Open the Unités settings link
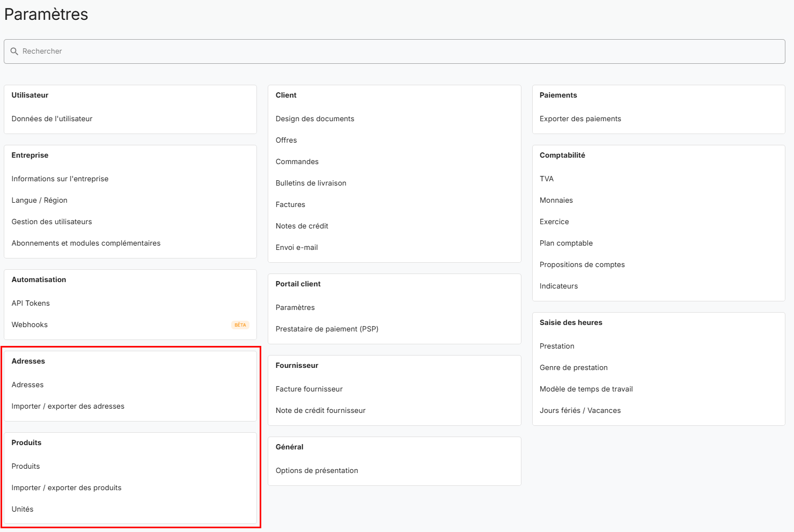This screenshot has width=794, height=532. click(23, 509)
